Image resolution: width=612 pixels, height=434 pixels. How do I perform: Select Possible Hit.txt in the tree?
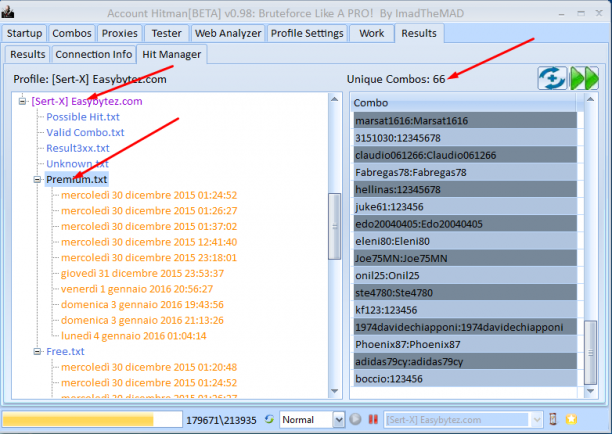point(83,117)
